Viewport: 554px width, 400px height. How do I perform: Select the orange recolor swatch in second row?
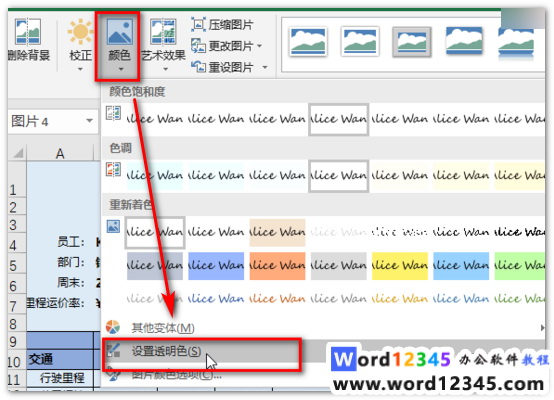tap(277, 266)
